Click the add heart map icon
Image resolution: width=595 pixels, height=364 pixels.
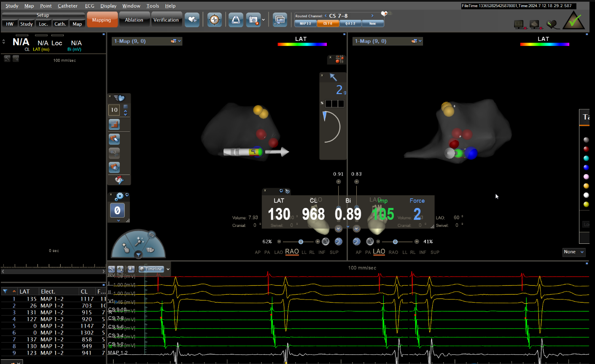coord(192,20)
